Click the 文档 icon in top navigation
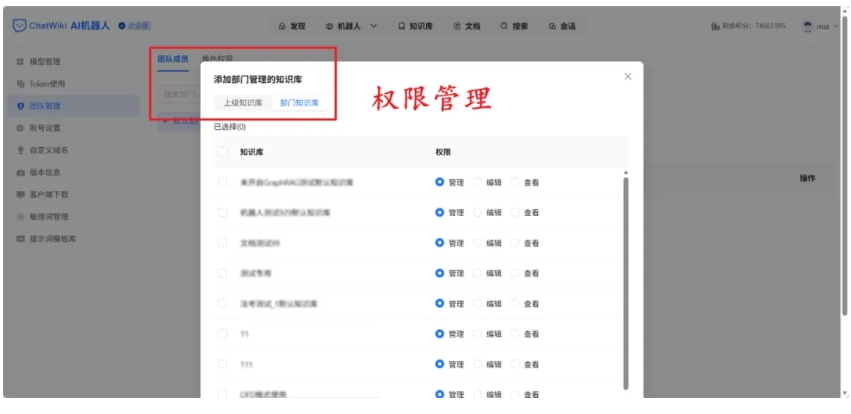Image resolution: width=851 pixels, height=414 pixels. click(457, 26)
